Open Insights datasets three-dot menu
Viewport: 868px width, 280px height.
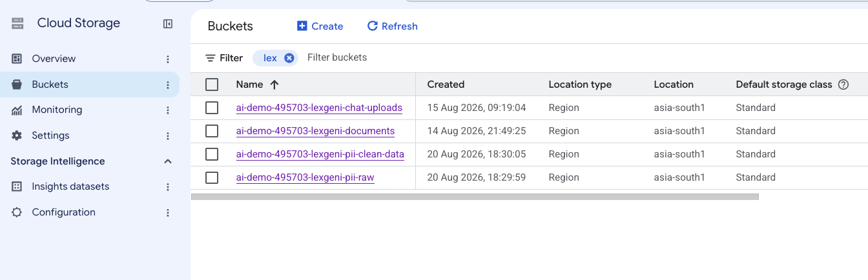(168, 187)
